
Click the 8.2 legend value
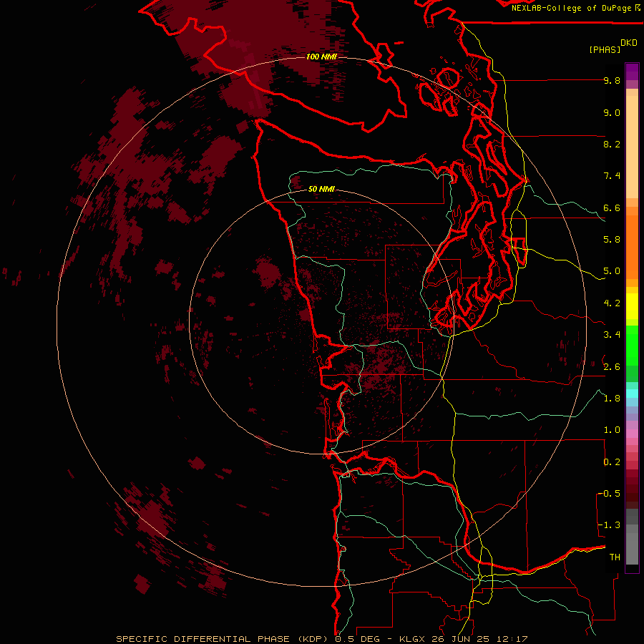[x=612, y=144]
